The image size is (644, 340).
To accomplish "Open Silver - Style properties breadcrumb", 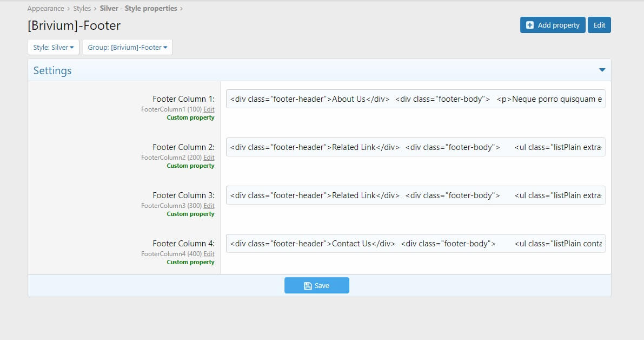I will (138, 8).
